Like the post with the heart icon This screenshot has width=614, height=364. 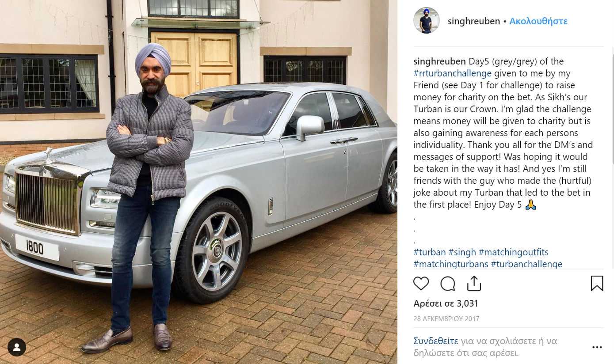(421, 284)
